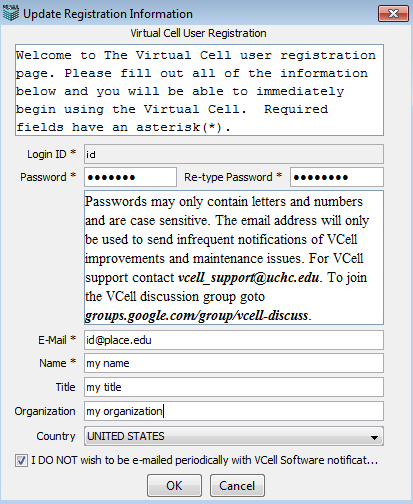Open the Country dropdown list
This screenshot has width=413, height=504.
pyautogui.click(x=234, y=436)
